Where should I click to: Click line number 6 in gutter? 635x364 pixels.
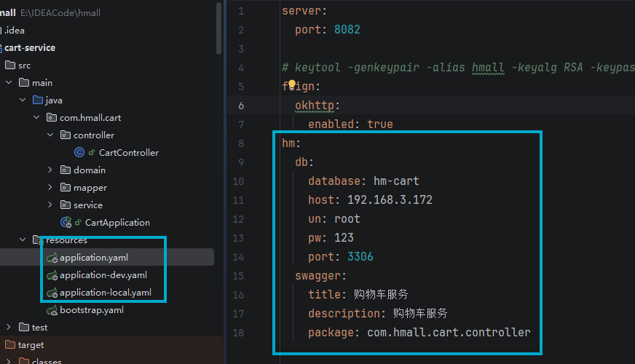point(241,106)
